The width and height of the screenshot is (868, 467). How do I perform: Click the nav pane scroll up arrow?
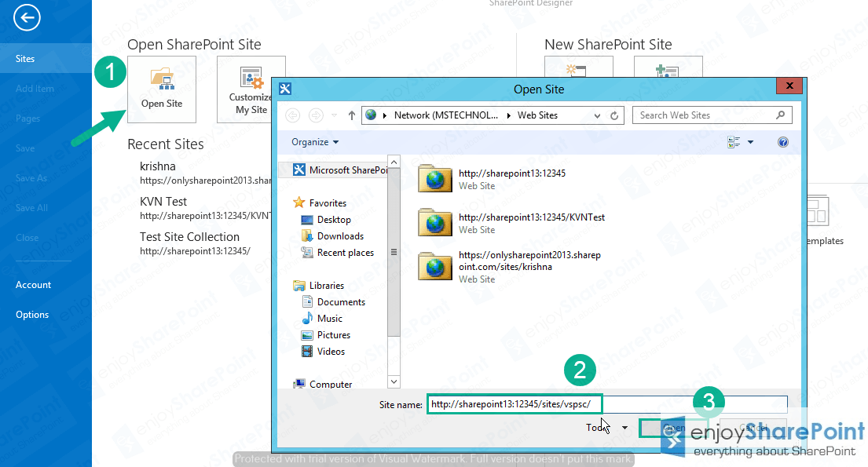tap(394, 162)
